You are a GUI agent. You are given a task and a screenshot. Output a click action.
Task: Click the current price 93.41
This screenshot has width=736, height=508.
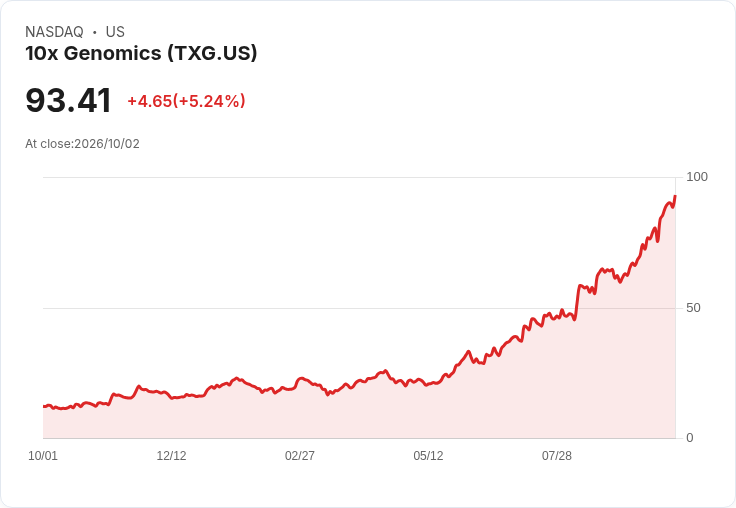pyautogui.click(x=69, y=100)
